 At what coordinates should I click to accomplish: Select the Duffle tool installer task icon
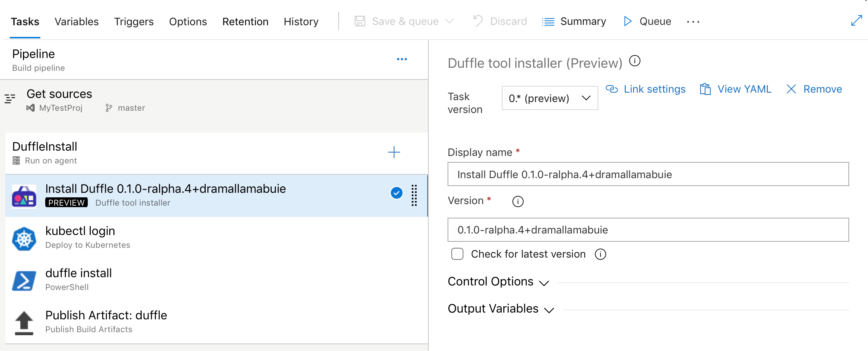(x=24, y=195)
